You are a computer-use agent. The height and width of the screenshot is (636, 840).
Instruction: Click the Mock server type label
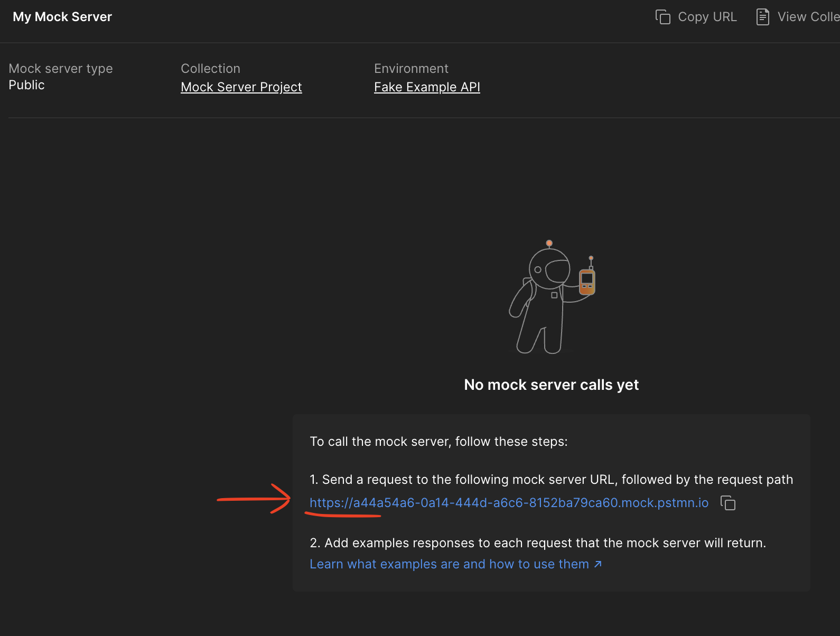click(61, 69)
